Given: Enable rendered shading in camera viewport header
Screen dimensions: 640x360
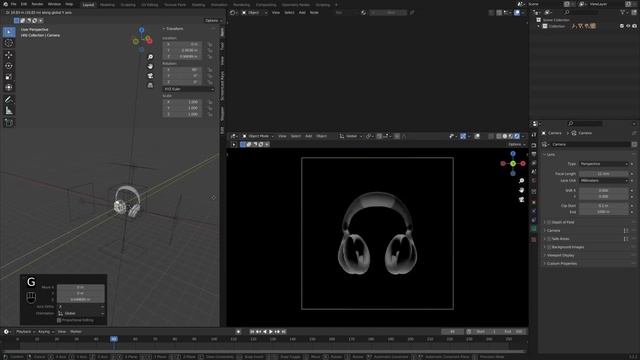Looking at the screenshot, I should pos(517,136).
